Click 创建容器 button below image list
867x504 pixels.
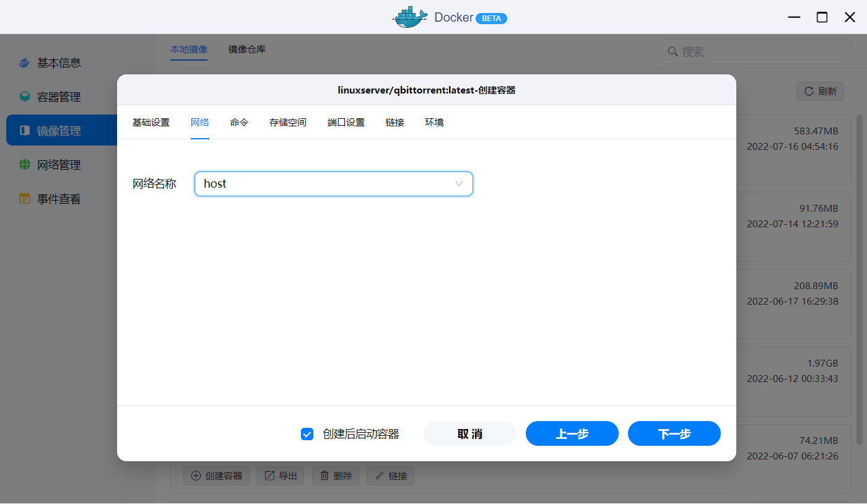[216, 476]
